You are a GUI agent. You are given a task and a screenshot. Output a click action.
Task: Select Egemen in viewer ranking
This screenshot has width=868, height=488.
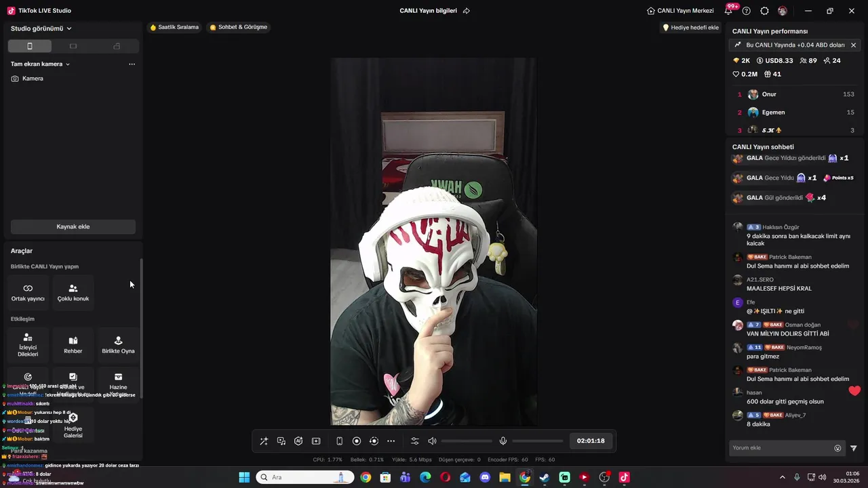[x=794, y=113]
